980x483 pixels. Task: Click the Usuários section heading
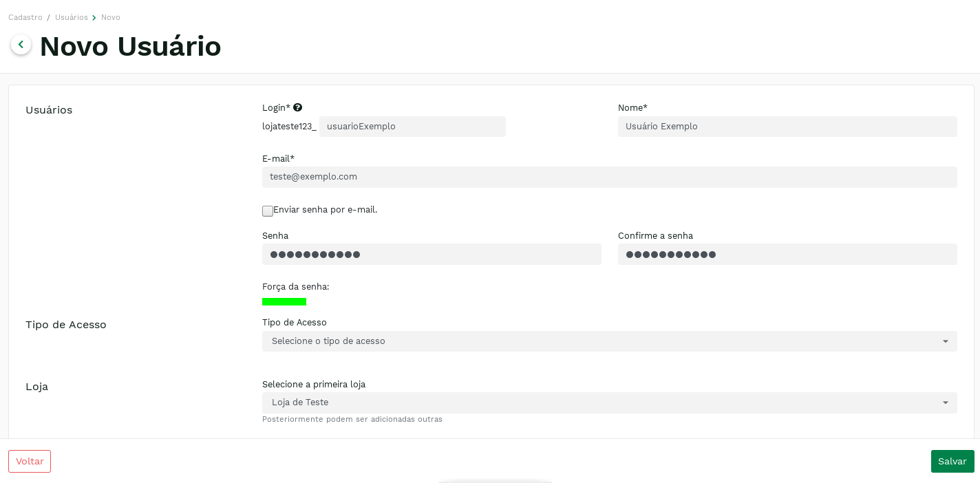tap(49, 110)
